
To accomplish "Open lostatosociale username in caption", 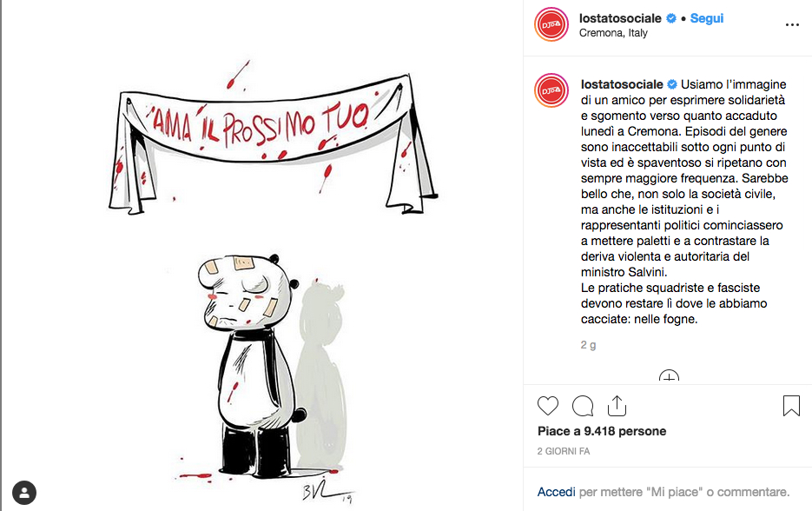I will (622, 84).
